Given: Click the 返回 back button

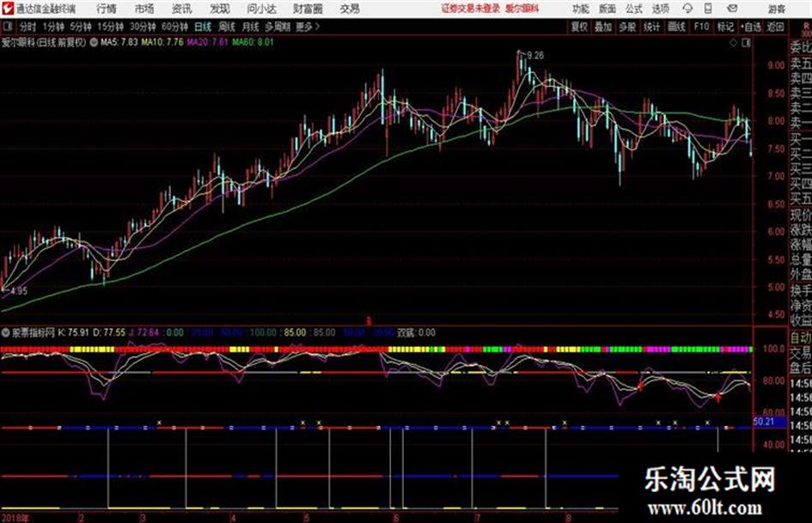Looking at the screenshot, I should coord(775,27).
